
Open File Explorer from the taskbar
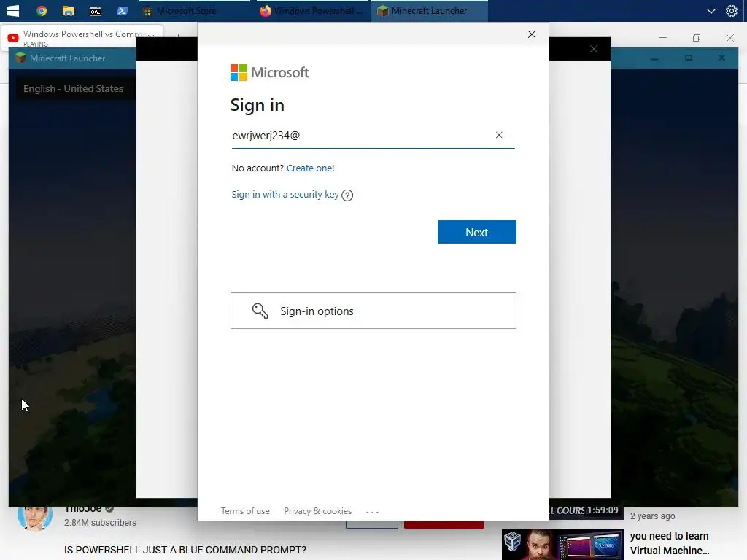click(69, 10)
